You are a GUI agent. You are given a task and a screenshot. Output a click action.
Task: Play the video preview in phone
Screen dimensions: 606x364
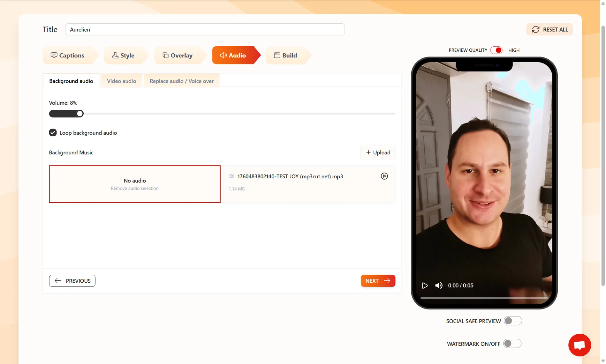click(x=425, y=285)
